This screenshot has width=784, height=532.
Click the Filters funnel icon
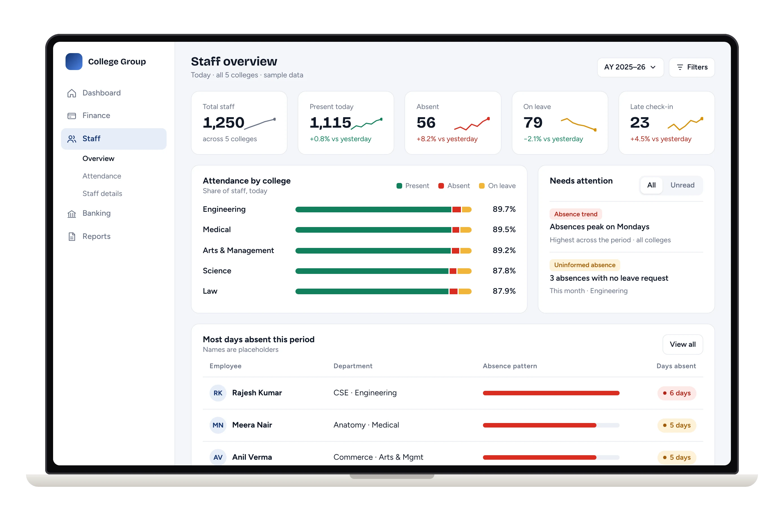[x=680, y=67]
